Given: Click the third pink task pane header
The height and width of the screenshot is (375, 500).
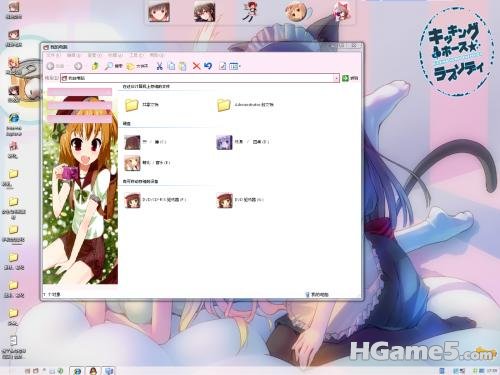Looking at the screenshot, I should tap(79, 119).
